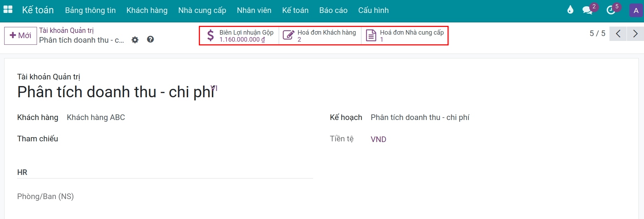Open Khách hàng menu

pos(147,10)
